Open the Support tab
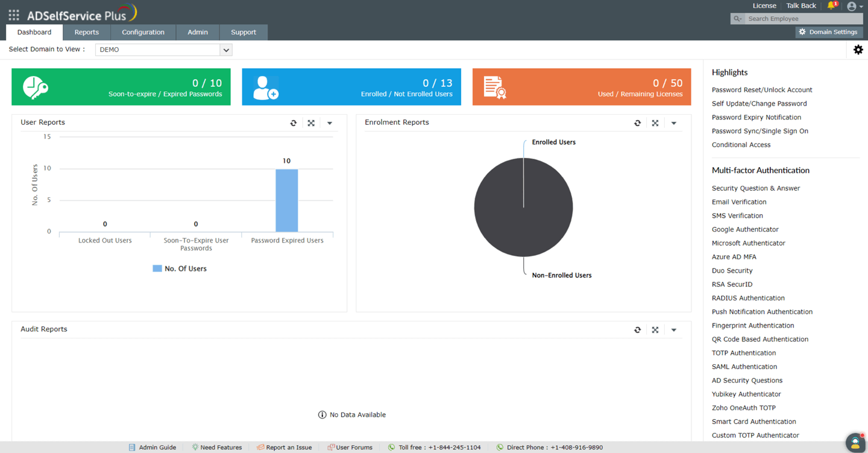Screen dimensions: 868x453 [x=244, y=33]
